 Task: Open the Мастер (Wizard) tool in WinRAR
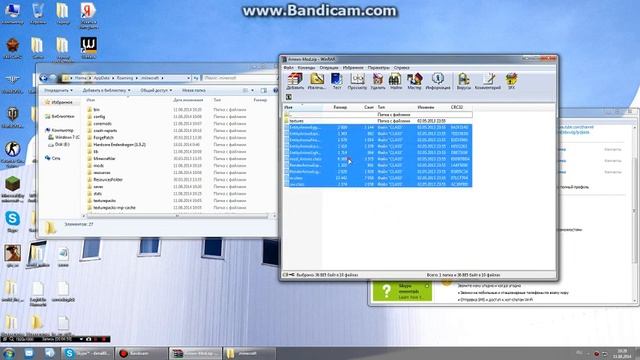(414, 81)
